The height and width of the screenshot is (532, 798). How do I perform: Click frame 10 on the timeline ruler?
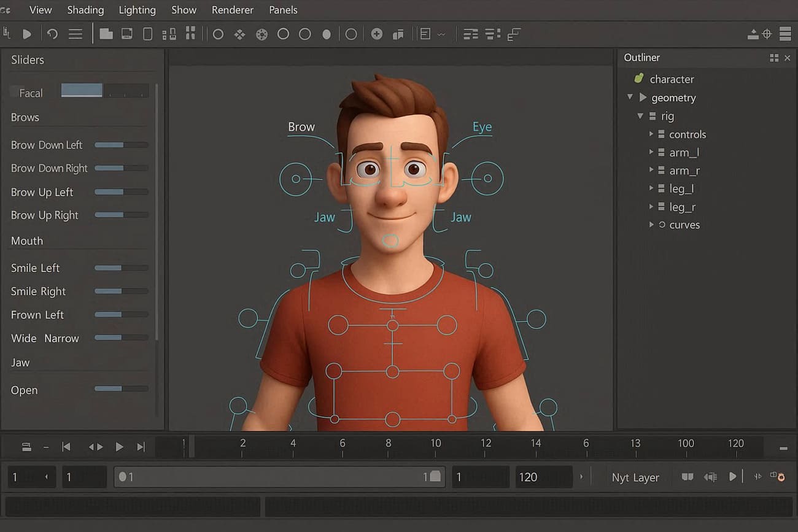click(436, 443)
